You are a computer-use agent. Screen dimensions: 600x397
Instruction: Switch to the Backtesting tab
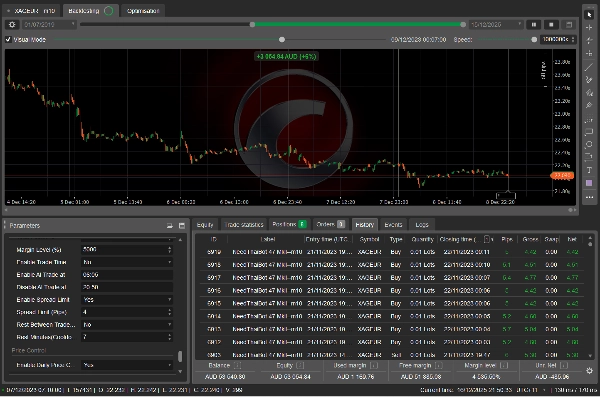pos(90,11)
